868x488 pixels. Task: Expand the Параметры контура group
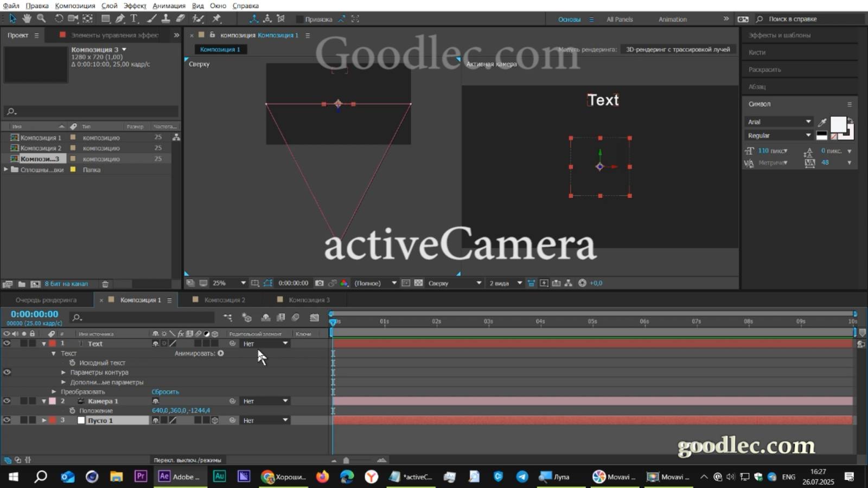(63, 372)
